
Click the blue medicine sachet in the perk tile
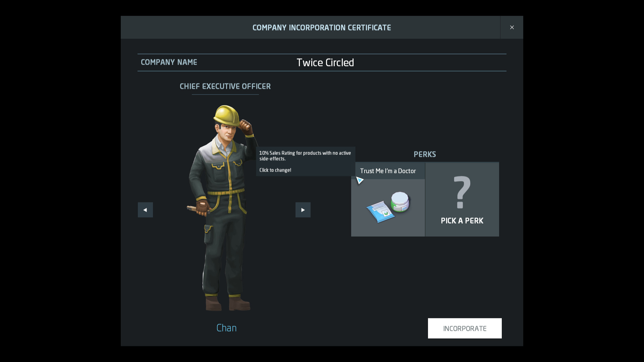pyautogui.click(x=381, y=211)
